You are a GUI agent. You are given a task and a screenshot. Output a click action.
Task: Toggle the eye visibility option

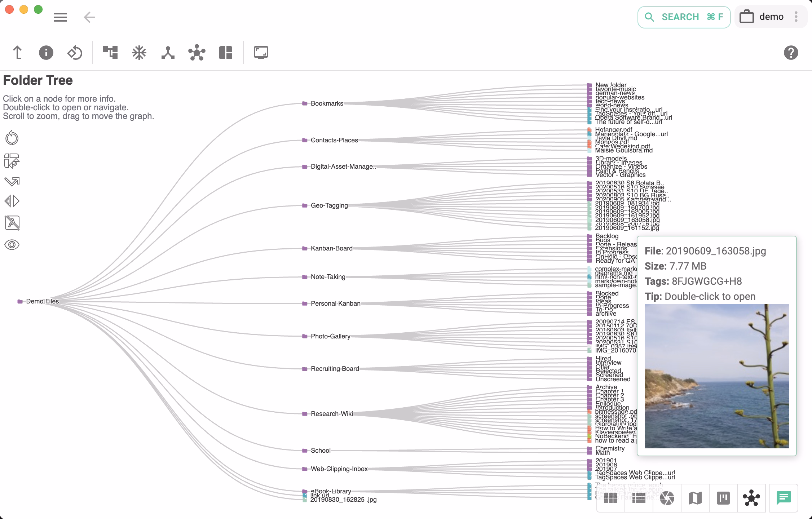[12, 245]
